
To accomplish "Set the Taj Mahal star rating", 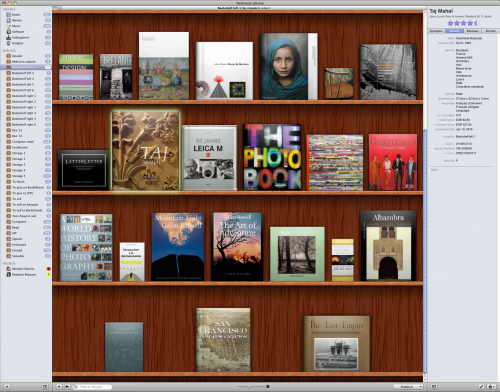I will tap(463, 23).
